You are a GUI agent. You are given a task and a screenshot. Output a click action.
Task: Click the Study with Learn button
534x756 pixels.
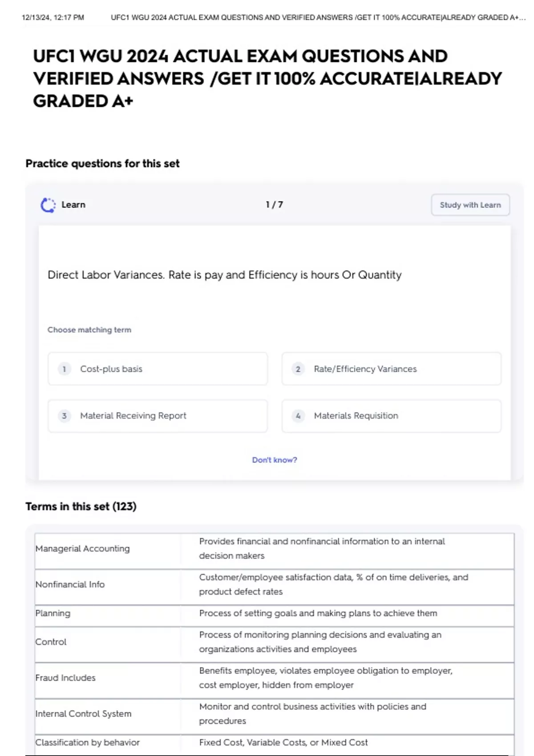coord(470,205)
